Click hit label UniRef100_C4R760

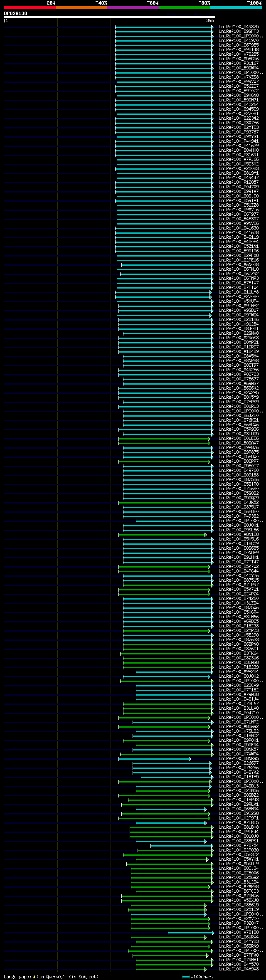tap(239, 470)
